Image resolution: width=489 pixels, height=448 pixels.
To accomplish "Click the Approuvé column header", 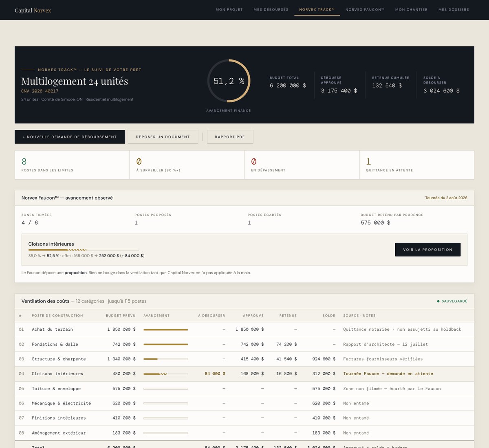I will (253, 316).
